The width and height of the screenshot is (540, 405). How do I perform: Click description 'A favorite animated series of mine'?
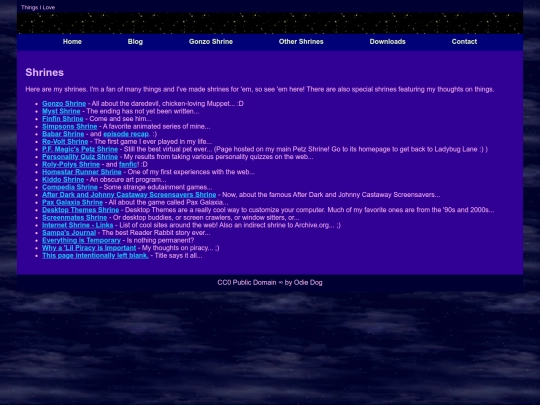pyautogui.click(x=156, y=126)
